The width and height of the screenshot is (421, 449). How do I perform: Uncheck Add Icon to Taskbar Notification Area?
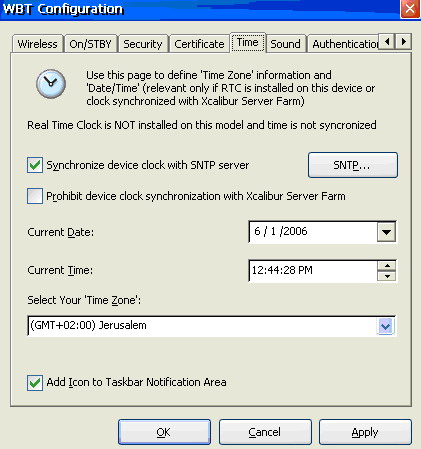[x=35, y=383]
